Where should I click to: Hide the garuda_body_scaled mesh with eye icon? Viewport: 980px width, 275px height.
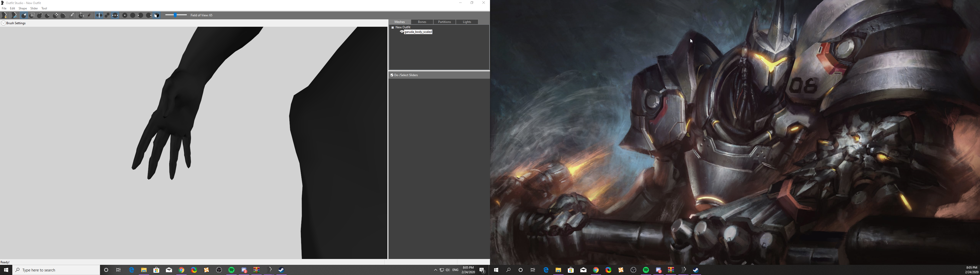(x=402, y=32)
